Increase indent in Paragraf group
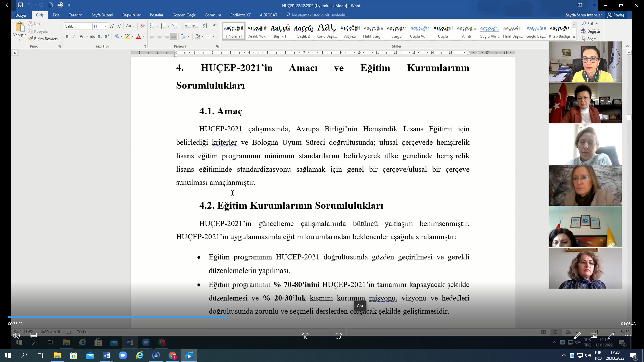644x362 pixels. (x=195, y=26)
